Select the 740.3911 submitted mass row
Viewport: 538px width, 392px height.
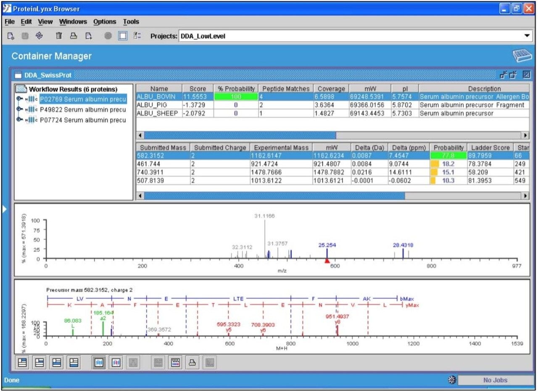point(332,172)
